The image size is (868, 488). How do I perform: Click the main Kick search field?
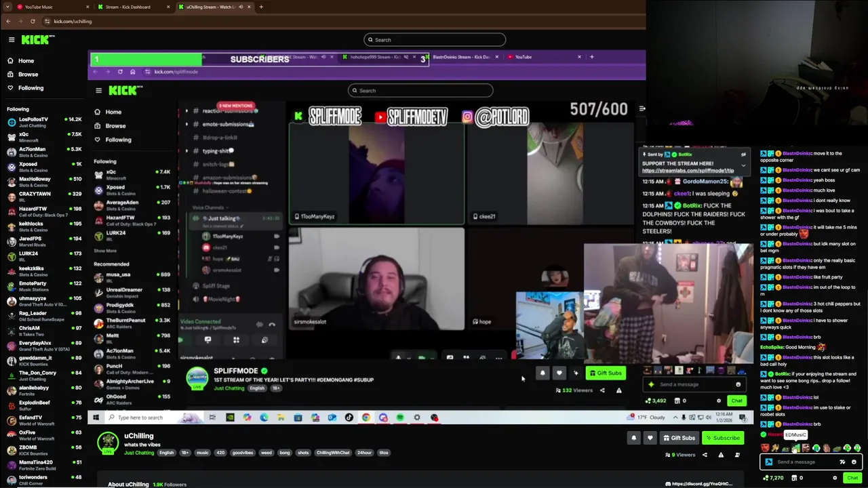tap(434, 40)
